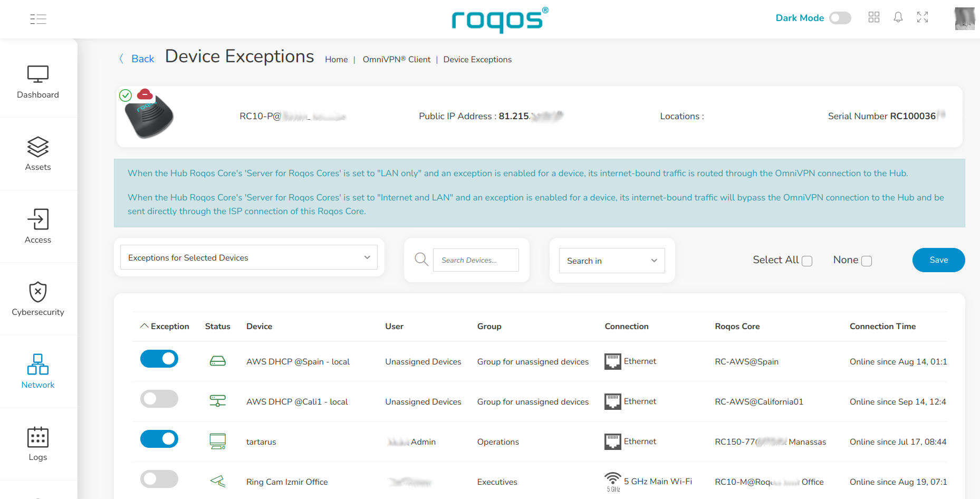980x499 pixels.
Task: Open Assets in the sidebar
Action: [x=38, y=154]
